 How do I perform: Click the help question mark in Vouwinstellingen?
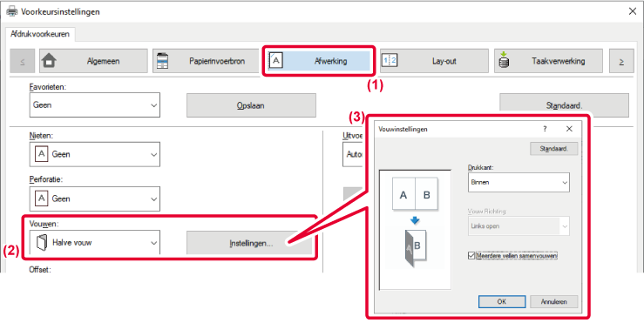[x=545, y=129]
